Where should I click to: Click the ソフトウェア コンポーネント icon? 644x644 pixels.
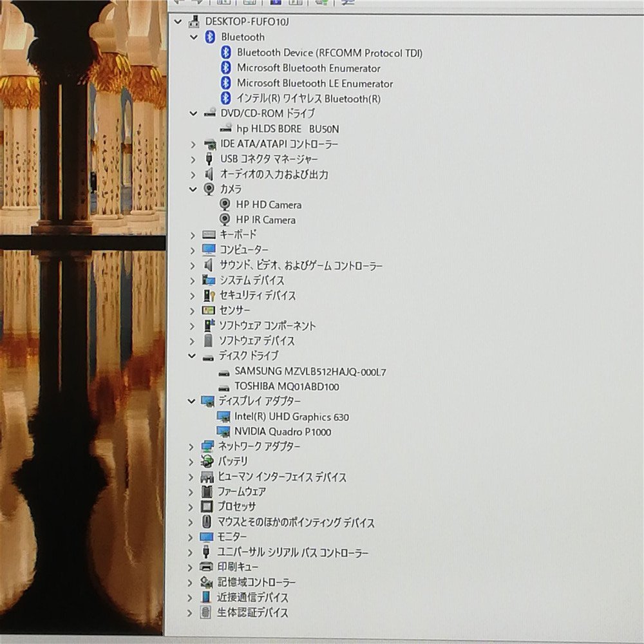click(x=209, y=325)
